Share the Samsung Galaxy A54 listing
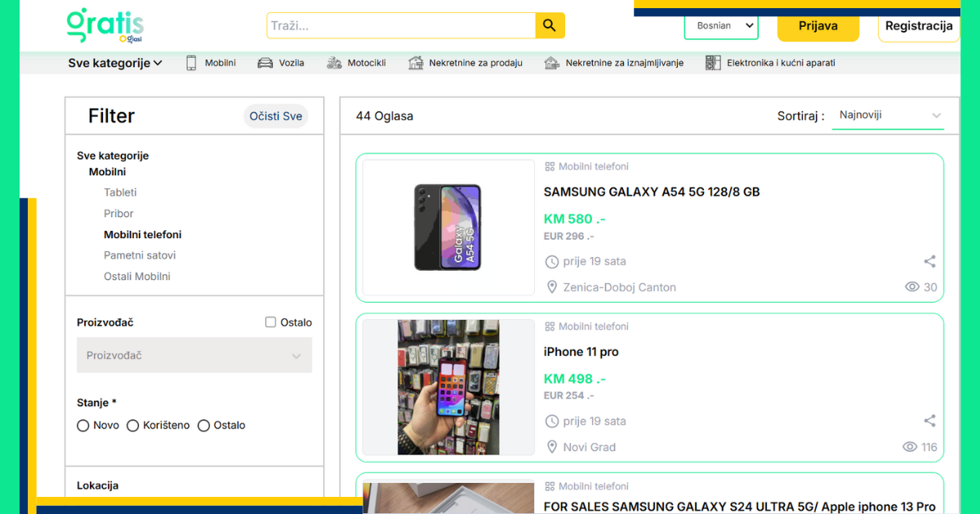This screenshot has width=980, height=514. [x=929, y=262]
